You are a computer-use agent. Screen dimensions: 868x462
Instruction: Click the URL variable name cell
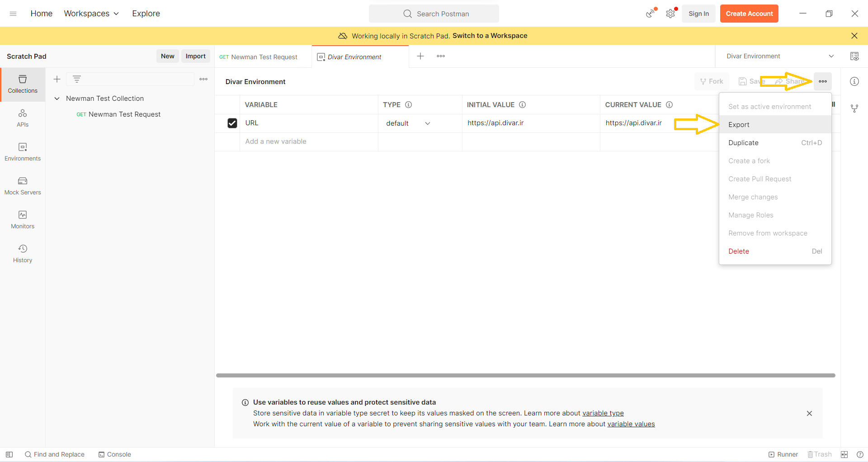point(309,123)
